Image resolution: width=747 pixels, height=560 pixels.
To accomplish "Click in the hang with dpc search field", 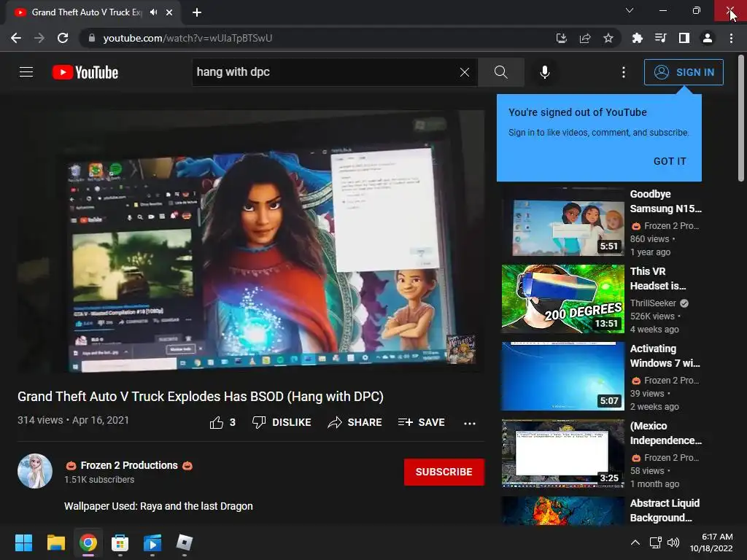I will pyautogui.click(x=324, y=72).
